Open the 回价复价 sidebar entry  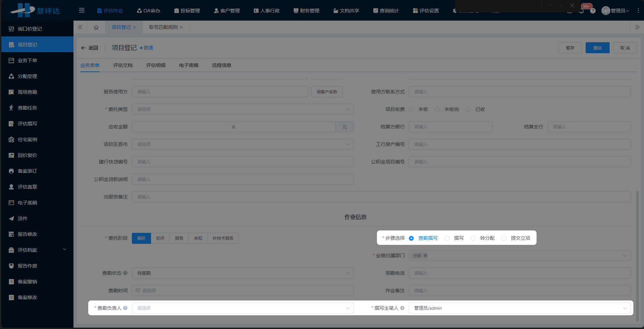coord(27,155)
